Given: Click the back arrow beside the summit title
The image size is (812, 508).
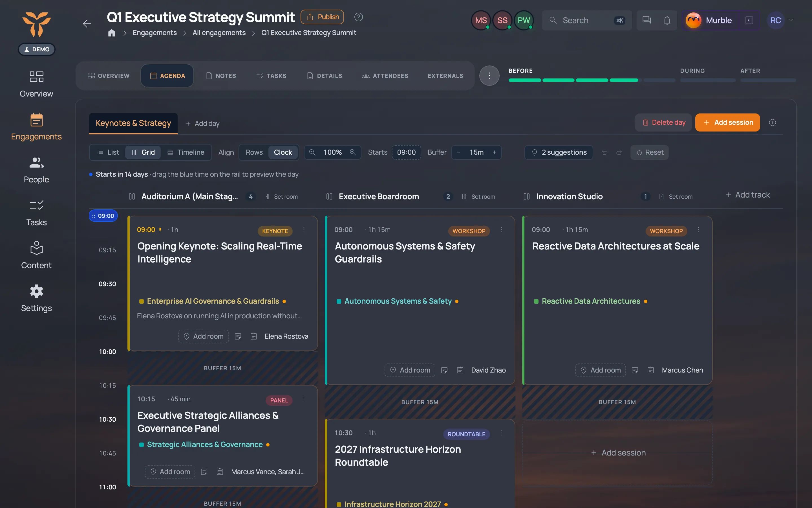Looking at the screenshot, I should pyautogui.click(x=87, y=23).
